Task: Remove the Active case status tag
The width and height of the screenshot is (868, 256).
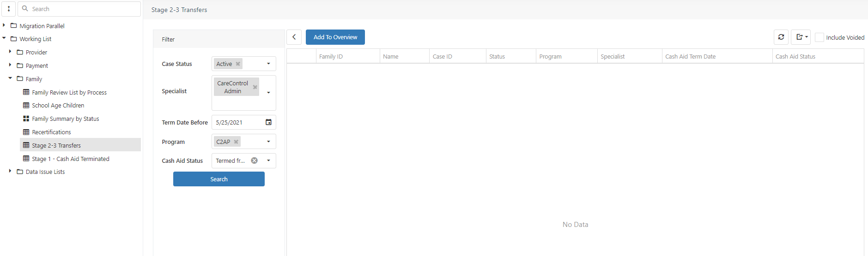Action: 238,64
